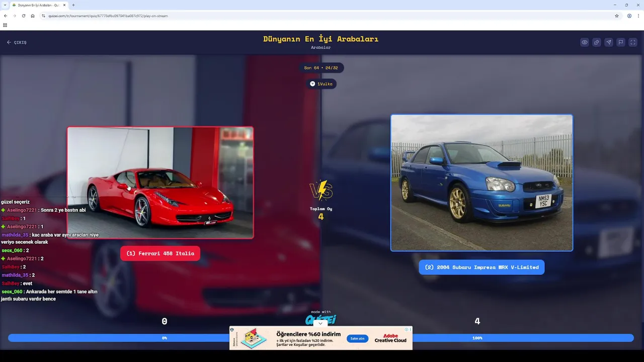Image resolution: width=644 pixels, height=362 pixels.
Task: Select the blue Subaru Impreza photo
Action: click(x=481, y=183)
